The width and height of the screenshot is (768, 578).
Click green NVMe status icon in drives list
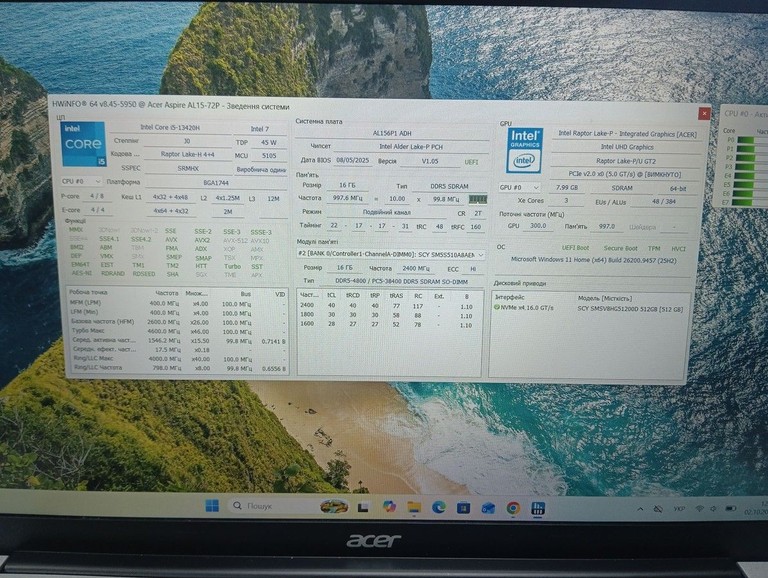pos(496,308)
